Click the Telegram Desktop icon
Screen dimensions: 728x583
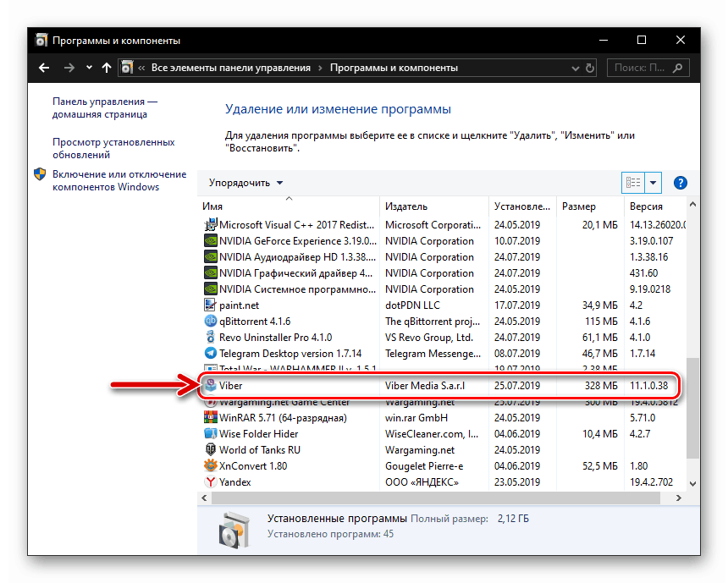tap(211, 353)
